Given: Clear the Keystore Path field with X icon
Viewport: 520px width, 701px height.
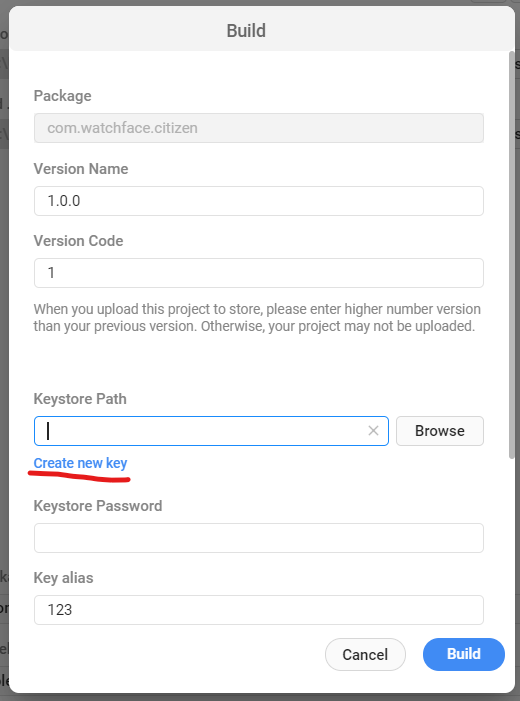Looking at the screenshot, I should coord(373,431).
